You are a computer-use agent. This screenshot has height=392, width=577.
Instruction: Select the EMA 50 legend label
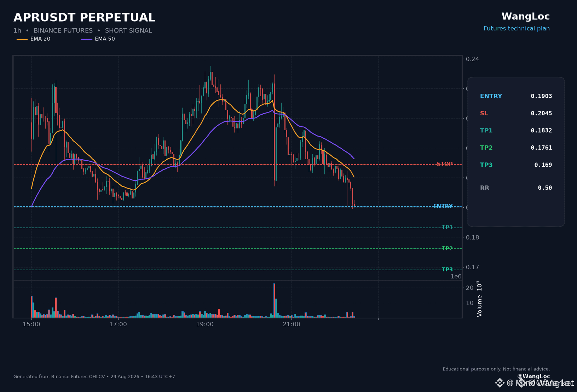point(105,39)
